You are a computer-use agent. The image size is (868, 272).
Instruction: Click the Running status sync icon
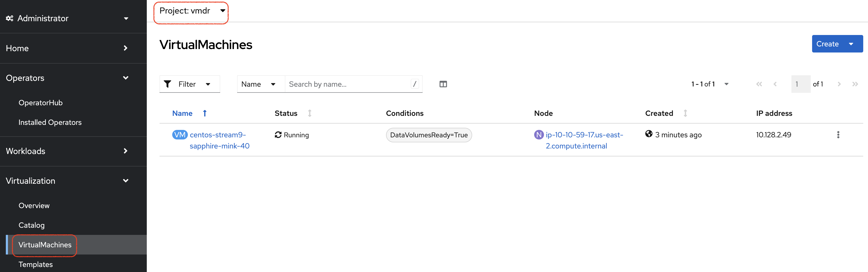coord(278,135)
